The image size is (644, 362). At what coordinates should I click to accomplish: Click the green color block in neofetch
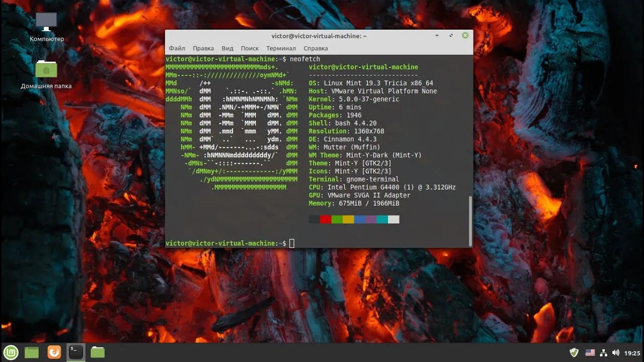click(x=337, y=220)
